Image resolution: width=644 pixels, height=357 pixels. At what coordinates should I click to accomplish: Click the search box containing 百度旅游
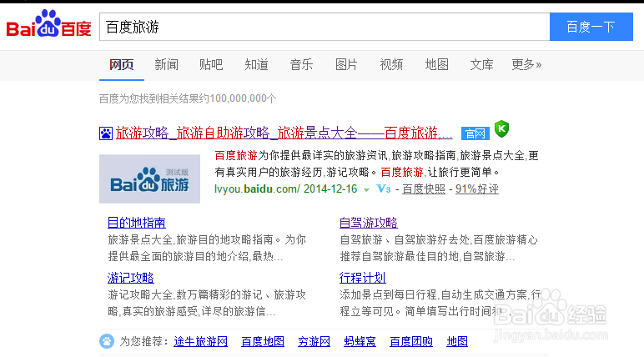click(x=325, y=27)
